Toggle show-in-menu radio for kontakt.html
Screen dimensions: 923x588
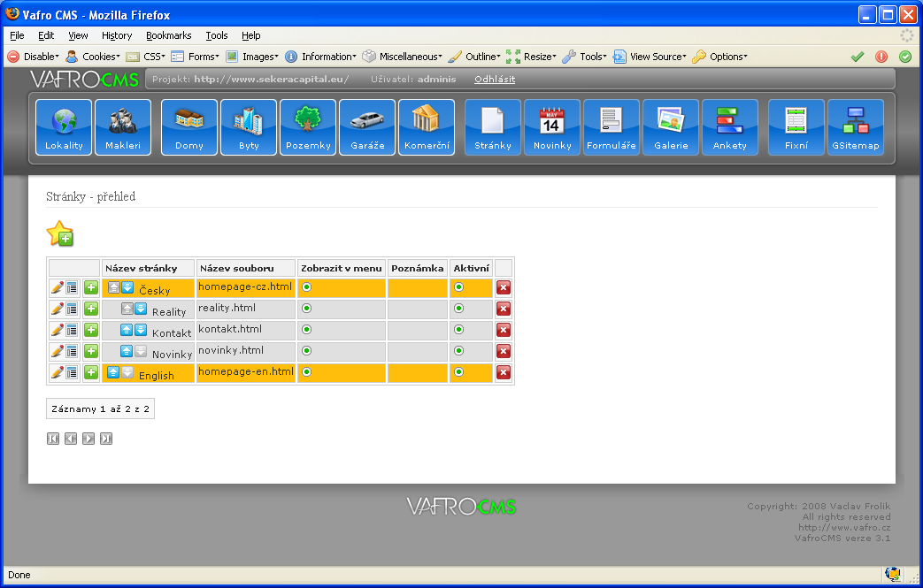pyautogui.click(x=307, y=329)
